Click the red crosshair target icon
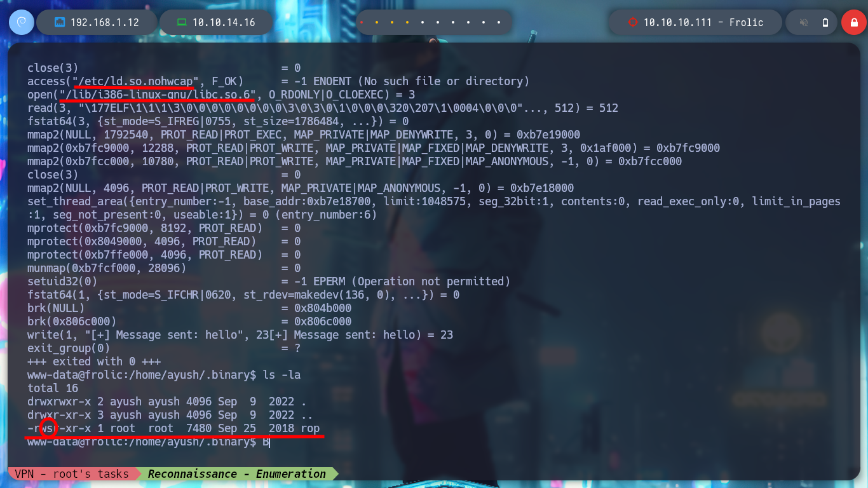This screenshot has width=868, height=488. click(632, 22)
